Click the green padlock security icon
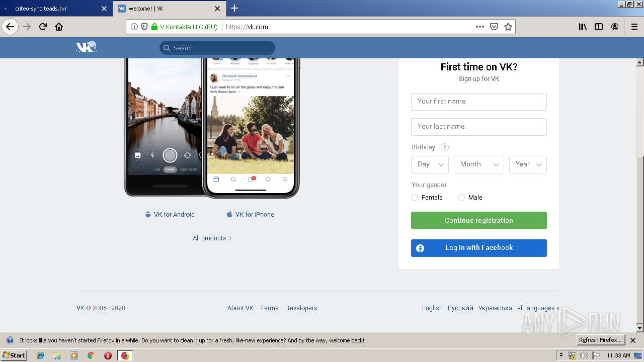The width and height of the screenshot is (644, 362). tap(154, 27)
